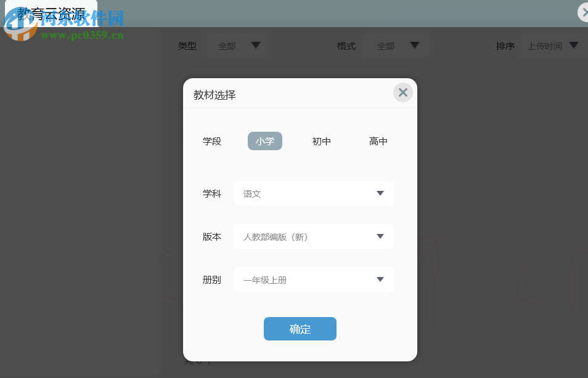Click the 格式 filter arrow icon
588x378 pixels.
click(x=415, y=45)
